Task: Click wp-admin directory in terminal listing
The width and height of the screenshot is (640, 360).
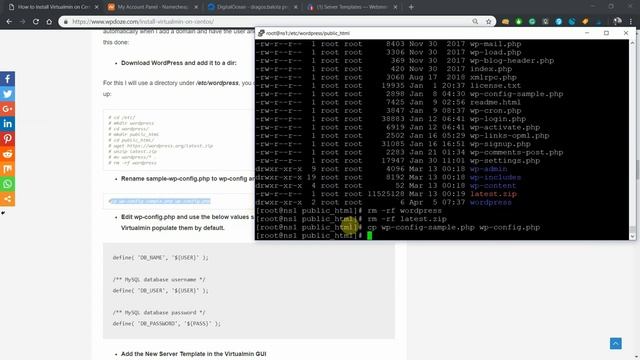Action: [489, 169]
